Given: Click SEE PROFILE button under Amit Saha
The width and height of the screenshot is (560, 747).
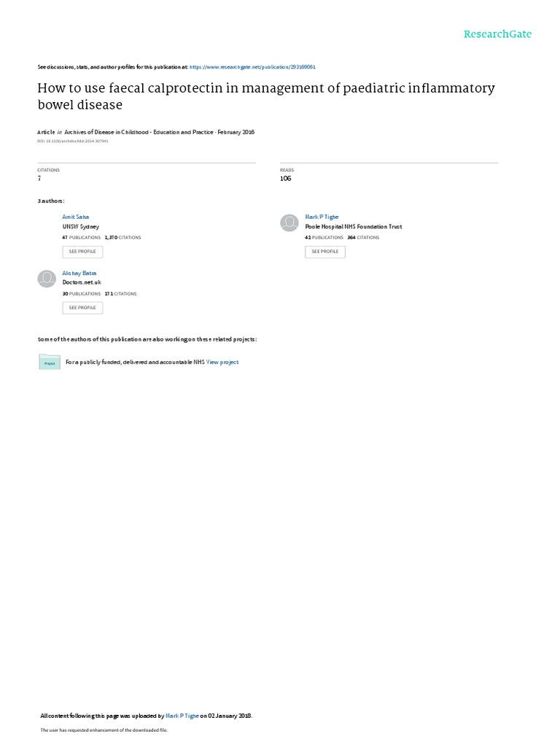Looking at the screenshot, I should coord(82,252).
